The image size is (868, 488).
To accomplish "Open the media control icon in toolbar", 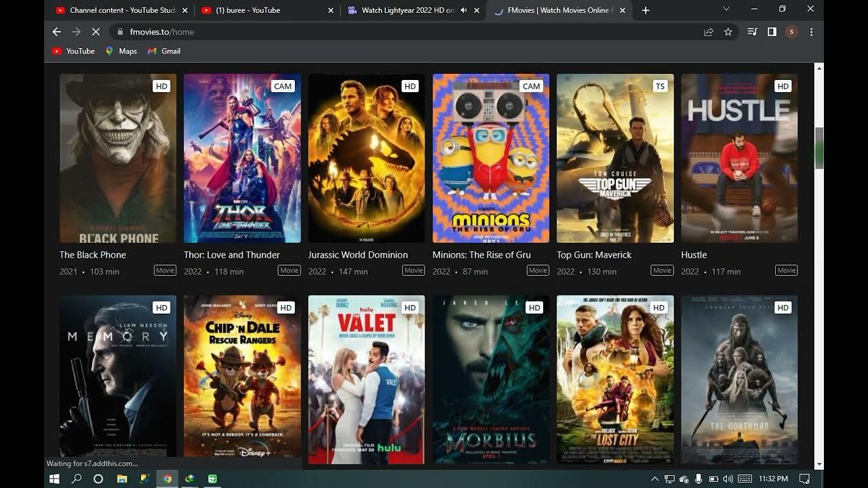I will (752, 32).
